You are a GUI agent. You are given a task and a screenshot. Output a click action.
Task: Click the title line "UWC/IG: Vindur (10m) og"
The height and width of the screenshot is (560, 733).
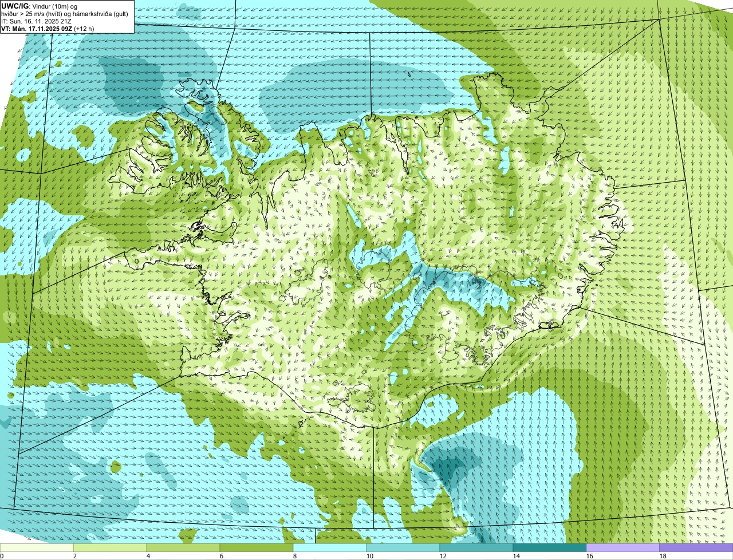(40, 6)
